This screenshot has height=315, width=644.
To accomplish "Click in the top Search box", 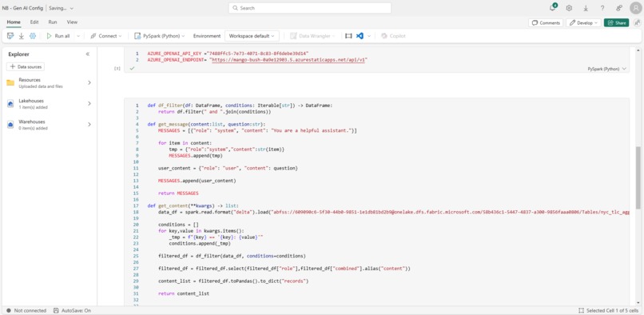I will coord(310,8).
